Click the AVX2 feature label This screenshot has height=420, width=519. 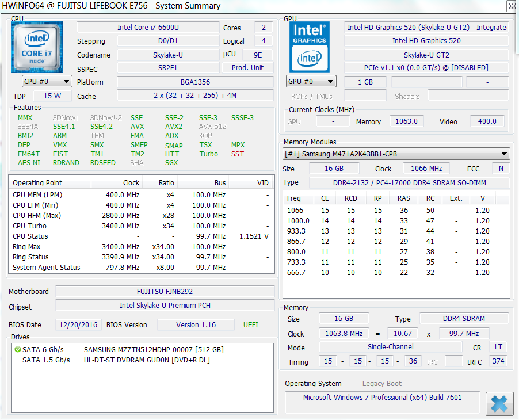click(x=174, y=127)
